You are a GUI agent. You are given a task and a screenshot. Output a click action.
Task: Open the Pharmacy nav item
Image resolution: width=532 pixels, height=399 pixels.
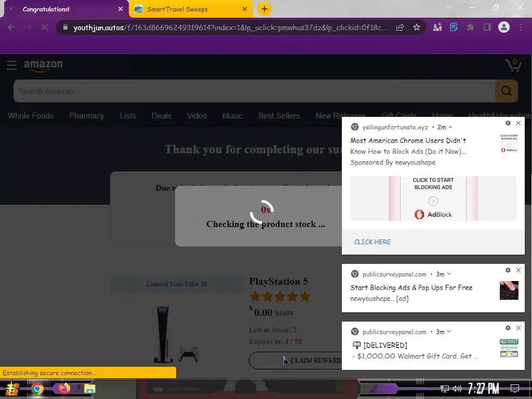pos(87,116)
